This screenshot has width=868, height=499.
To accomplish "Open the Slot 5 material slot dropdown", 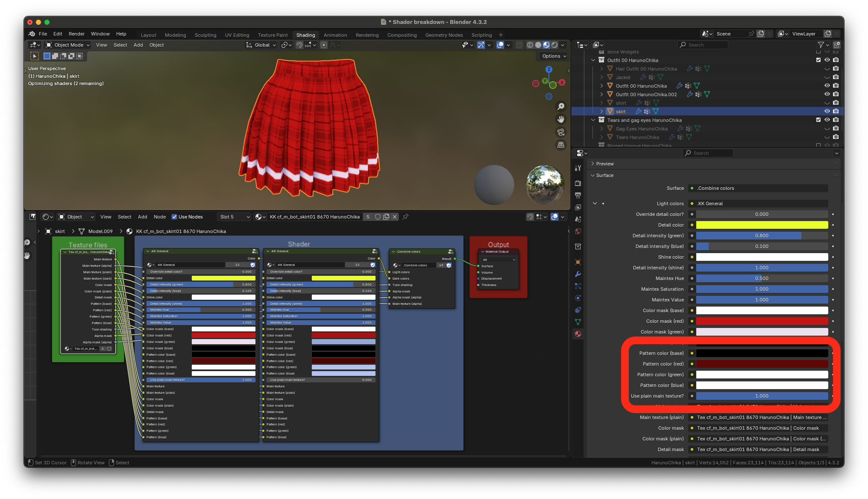I will coord(234,217).
